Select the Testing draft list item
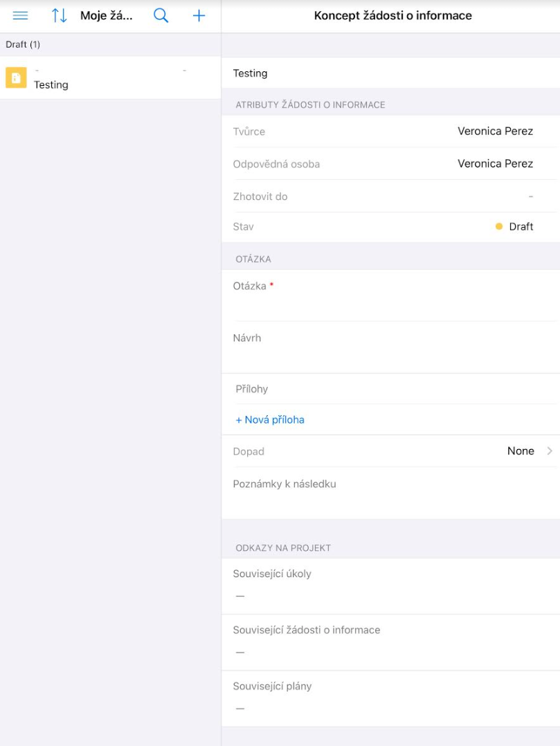 (x=111, y=78)
